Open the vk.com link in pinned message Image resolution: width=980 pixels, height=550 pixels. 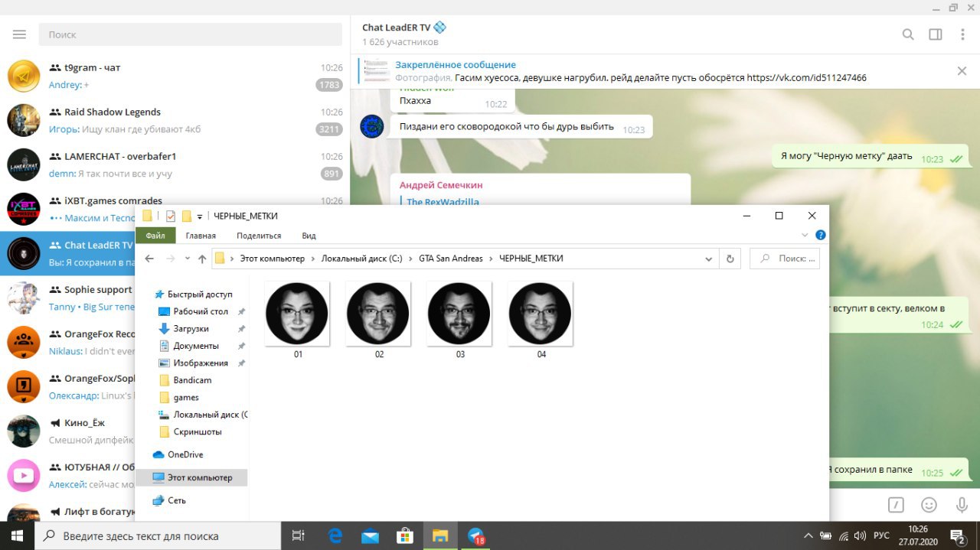[807, 78]
